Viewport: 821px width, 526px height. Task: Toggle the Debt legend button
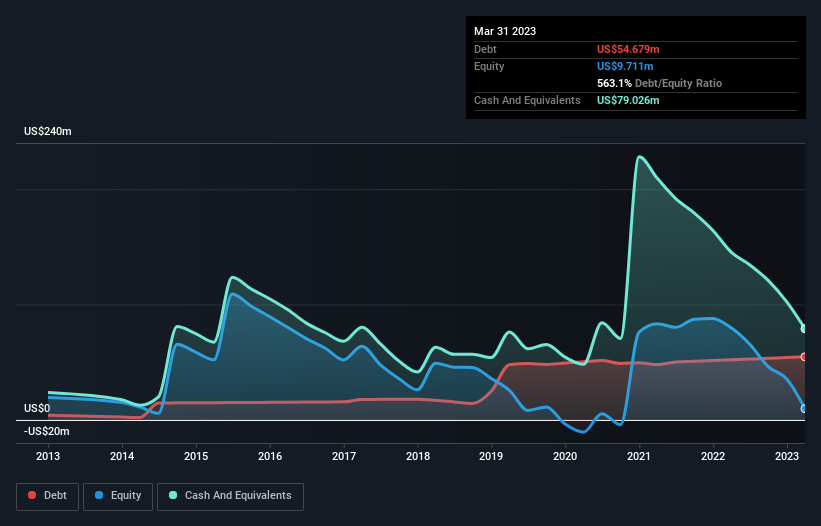[47, 496]
